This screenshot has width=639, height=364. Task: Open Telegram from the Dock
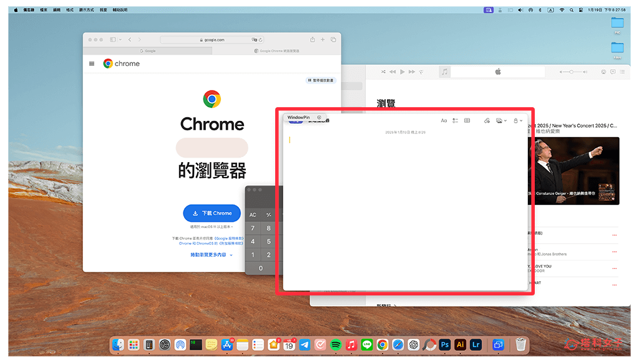point(305,345)
